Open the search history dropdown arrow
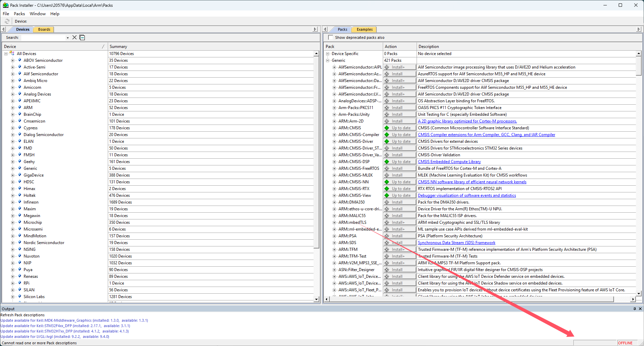 pyautogui.click(x=68, y=38)
